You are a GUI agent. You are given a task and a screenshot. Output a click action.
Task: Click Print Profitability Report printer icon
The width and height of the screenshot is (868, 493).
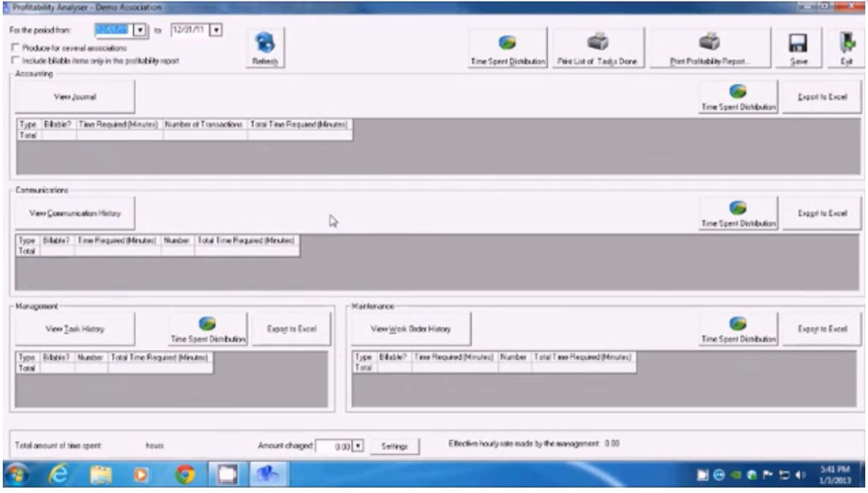pos(709,42)
